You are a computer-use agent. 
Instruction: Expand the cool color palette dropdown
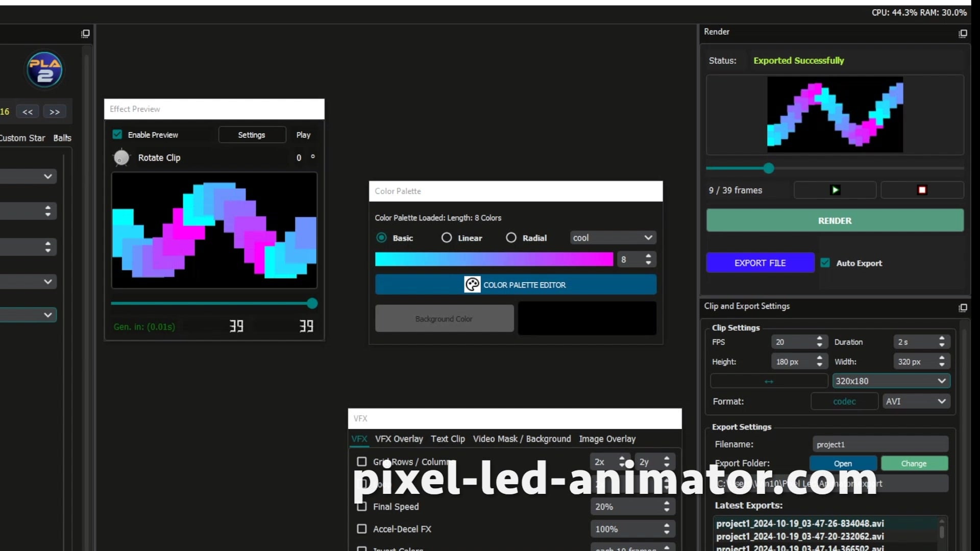(x=648, y=237)
